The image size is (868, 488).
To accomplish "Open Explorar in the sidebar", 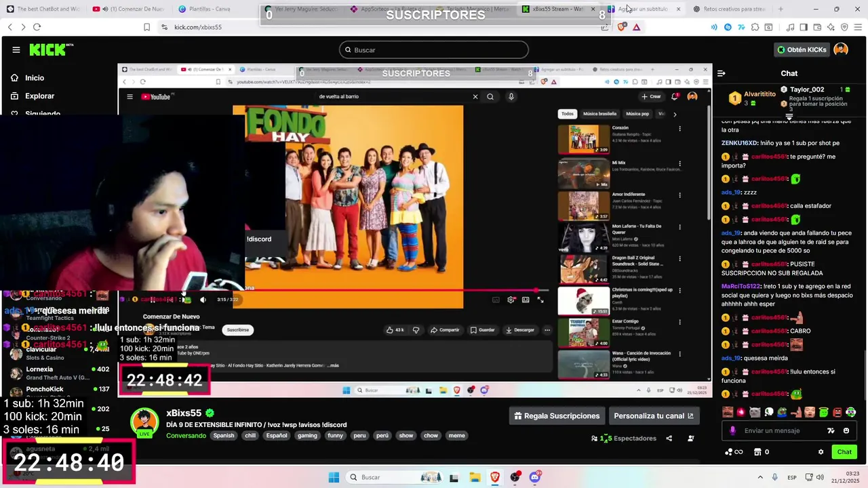I will point(32,96).
